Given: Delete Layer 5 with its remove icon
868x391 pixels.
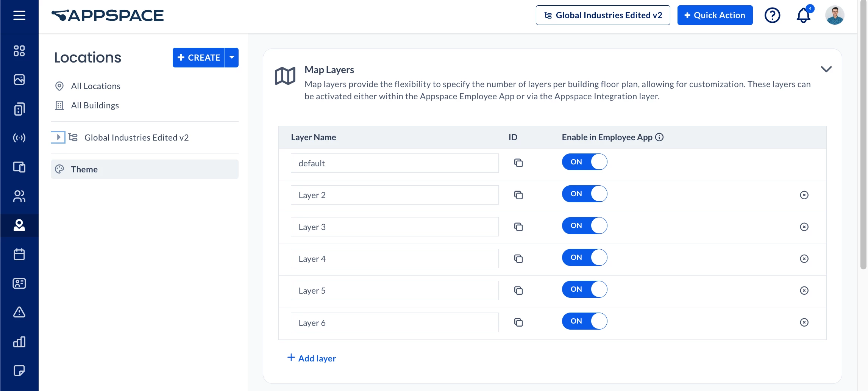Looking at the screenshot, I should pyautogui.click(x=804, y=291).
